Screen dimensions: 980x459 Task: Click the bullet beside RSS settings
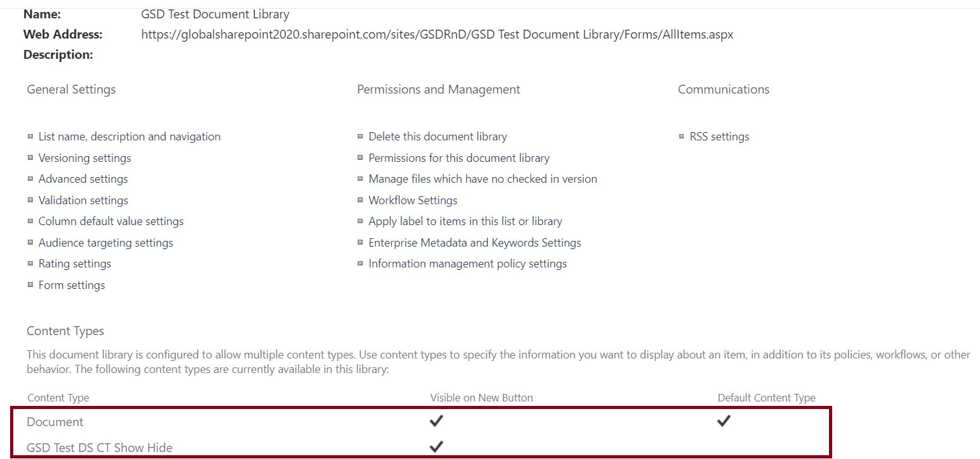(x=682, y=136)
